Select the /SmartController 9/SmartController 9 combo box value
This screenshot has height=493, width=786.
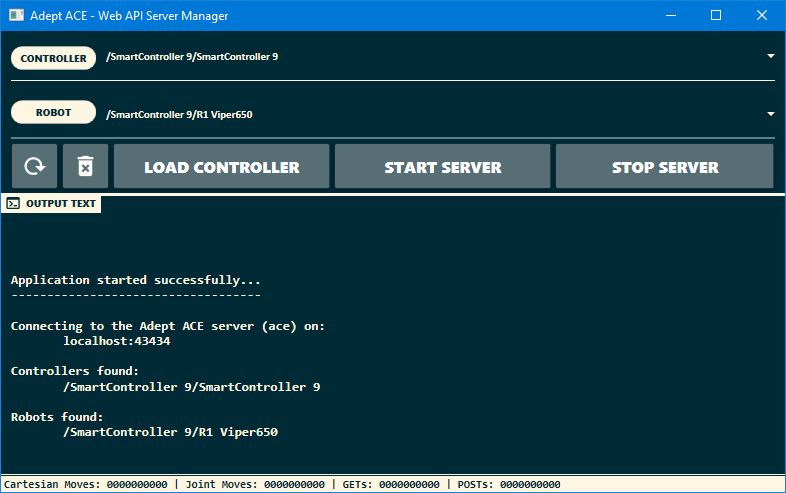(192, 57)
